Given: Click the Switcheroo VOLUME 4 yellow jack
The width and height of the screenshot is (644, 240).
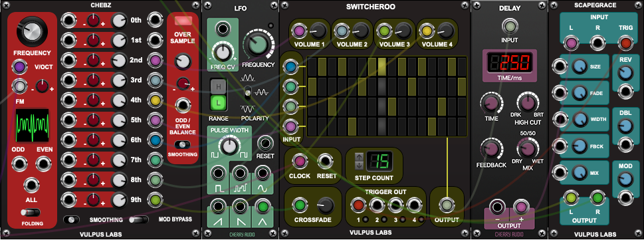Looking at the screenshot, I should (427, 31).
